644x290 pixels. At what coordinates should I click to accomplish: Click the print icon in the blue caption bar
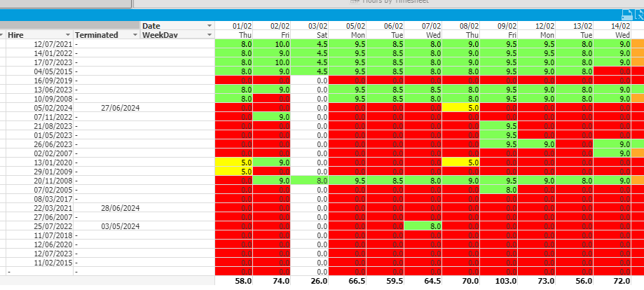click(628, 15)
